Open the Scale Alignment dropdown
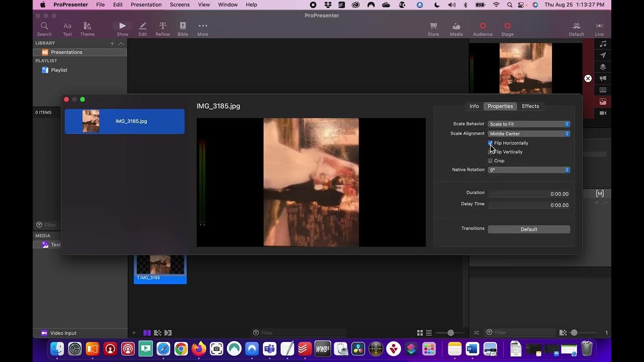This screenshot has height=362, width=644. point(529,134)
